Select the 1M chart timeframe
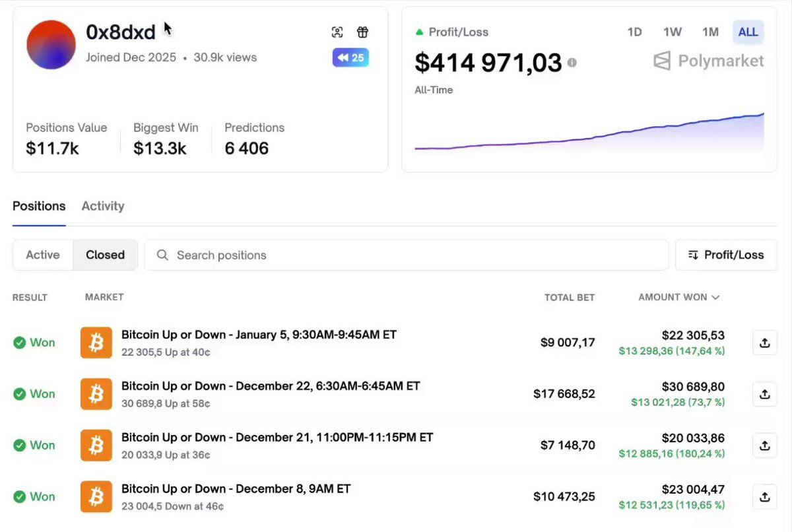 (x=711, y=32)
